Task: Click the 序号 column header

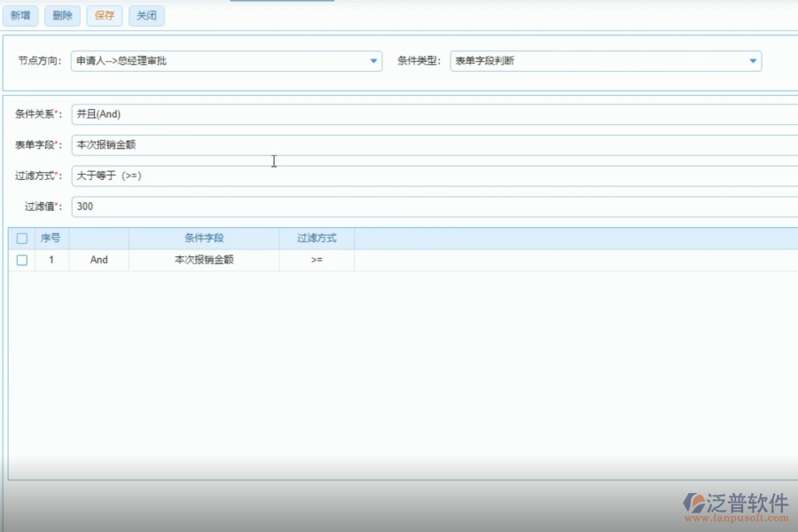Action: [x=51, y=238]
